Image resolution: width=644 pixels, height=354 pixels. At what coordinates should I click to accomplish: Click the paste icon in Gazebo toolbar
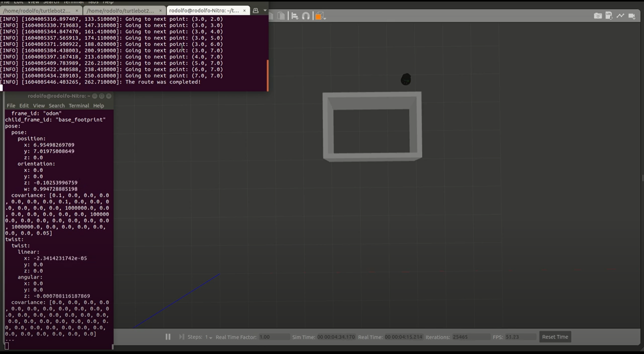[281, 16]
